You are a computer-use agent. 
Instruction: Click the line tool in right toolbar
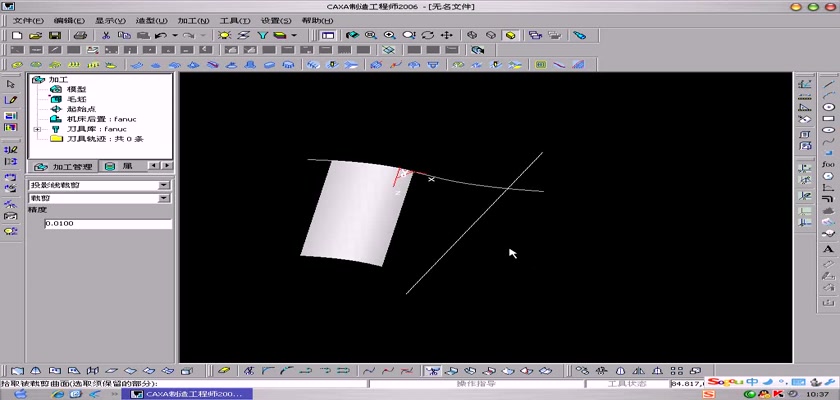[828, 84]
